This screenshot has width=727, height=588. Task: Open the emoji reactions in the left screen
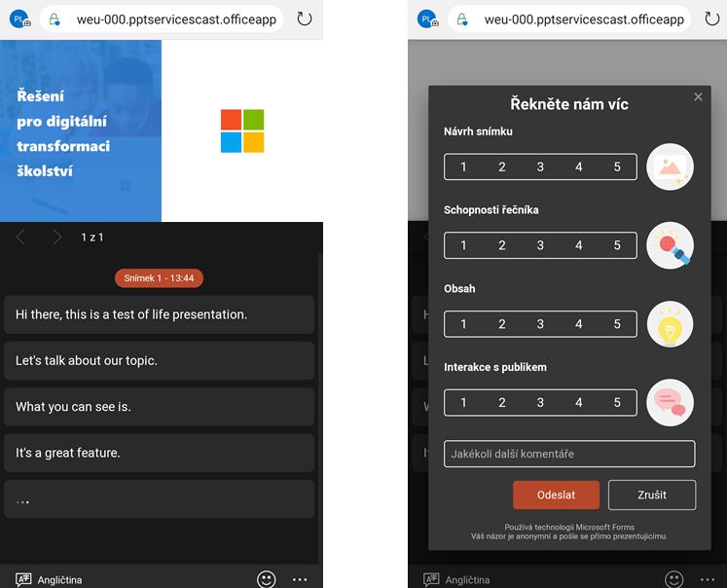tap(266, 579)
